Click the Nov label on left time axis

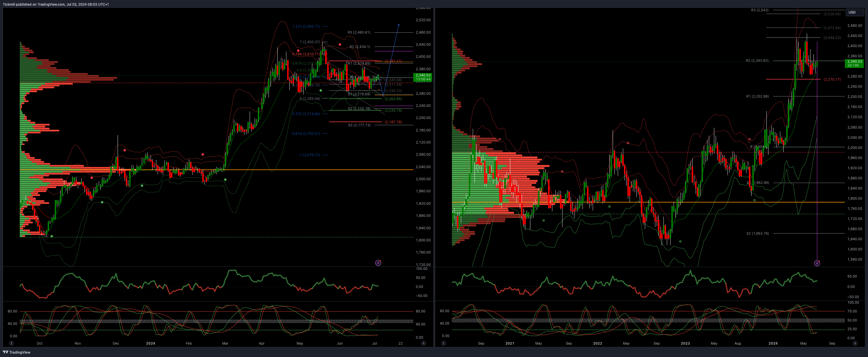click(x=78, y=343)
